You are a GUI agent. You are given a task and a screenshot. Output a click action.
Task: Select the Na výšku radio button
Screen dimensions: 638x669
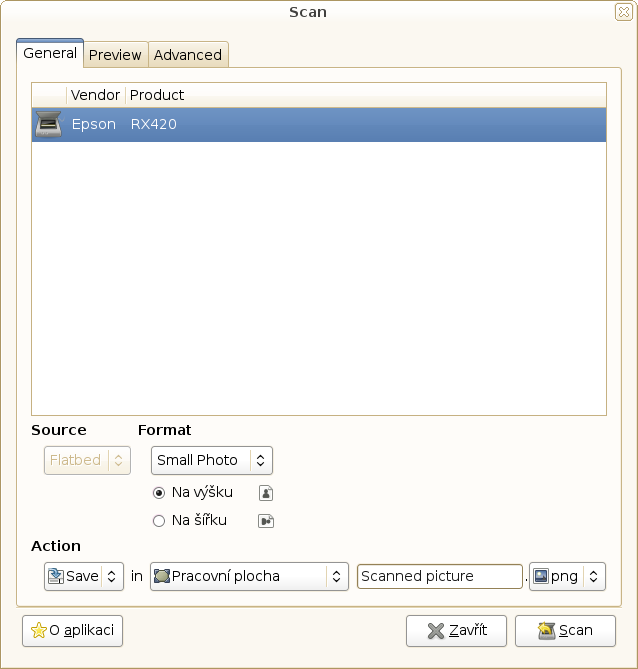(x=159, y=493)
